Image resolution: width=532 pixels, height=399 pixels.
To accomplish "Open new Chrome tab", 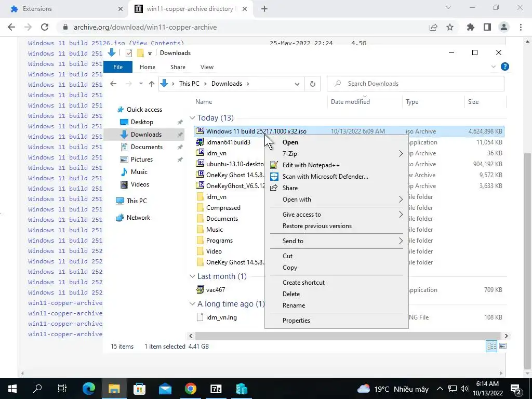I will (264, 9).
